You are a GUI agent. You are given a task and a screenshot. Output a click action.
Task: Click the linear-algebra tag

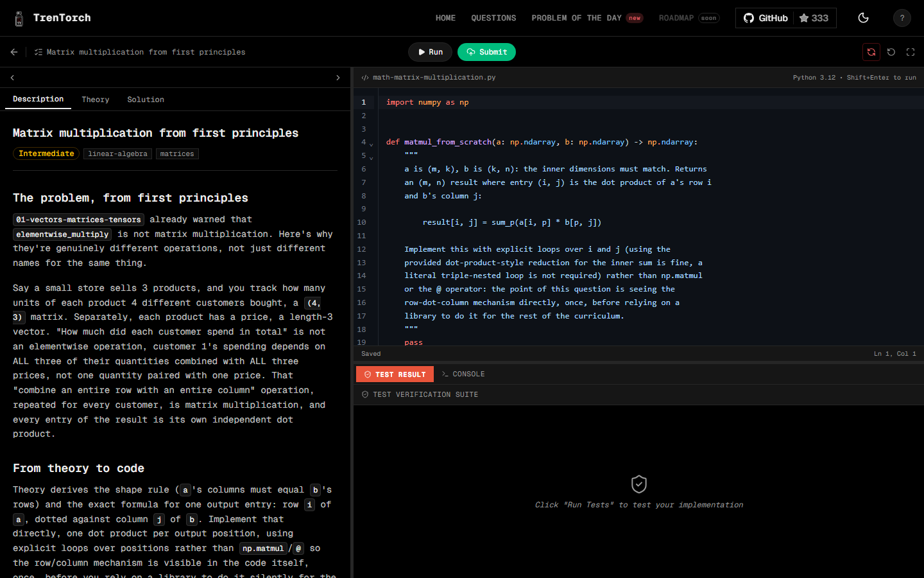click(x=117, y=153)
